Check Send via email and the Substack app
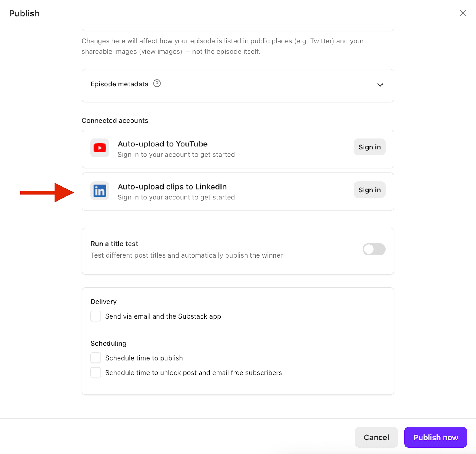The height and width of the screenshot is (454, 476). coord(95,316)
